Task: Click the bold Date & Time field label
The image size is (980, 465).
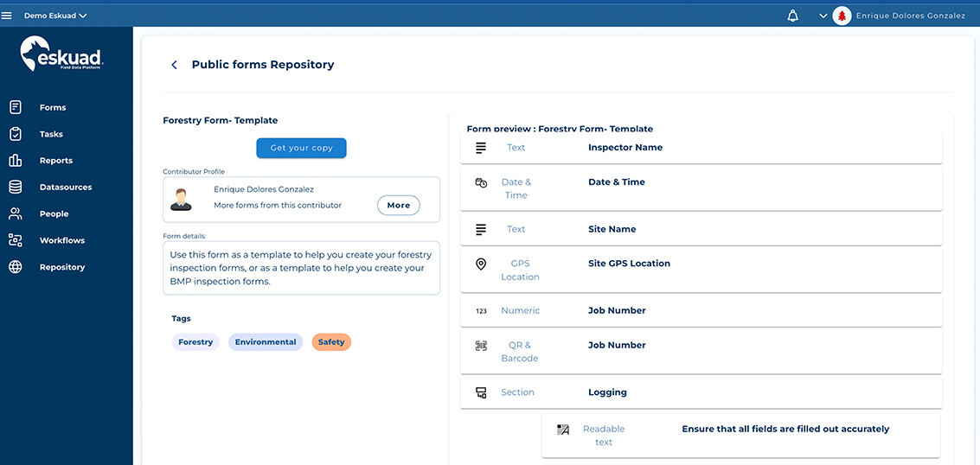Action: pos(616,182)
